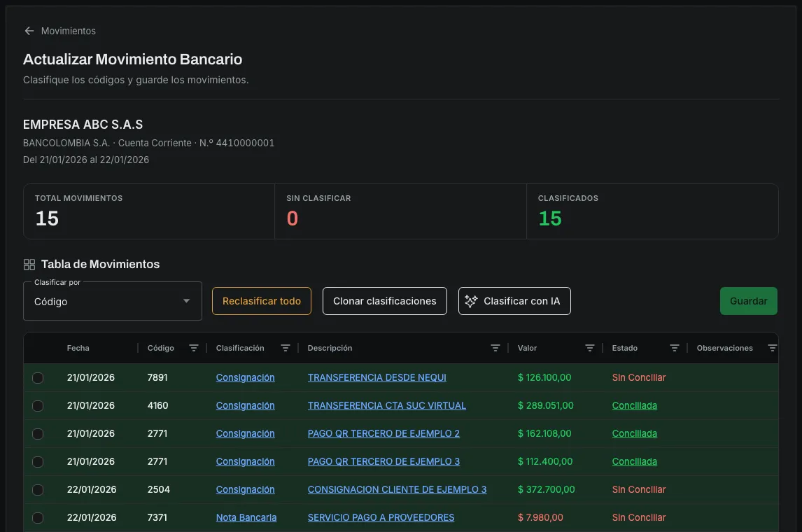Image resolution: width=802 pixels, height=532 pixels.
Task: Click the $ 7.980,00 value cell
Action: click(540, 518)
